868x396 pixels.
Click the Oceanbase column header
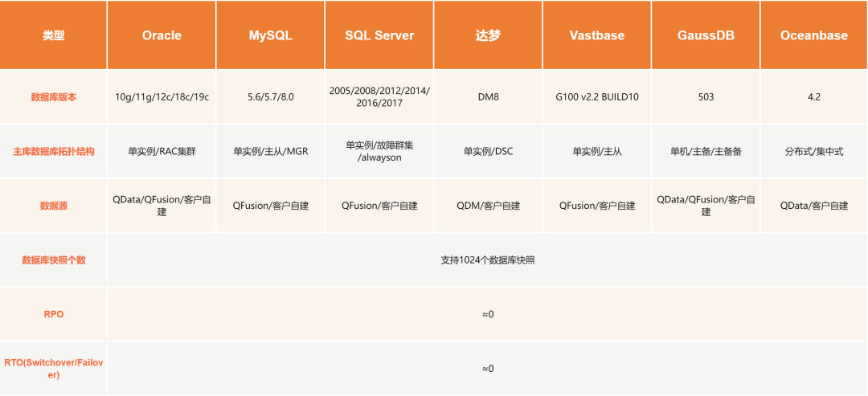814,35
